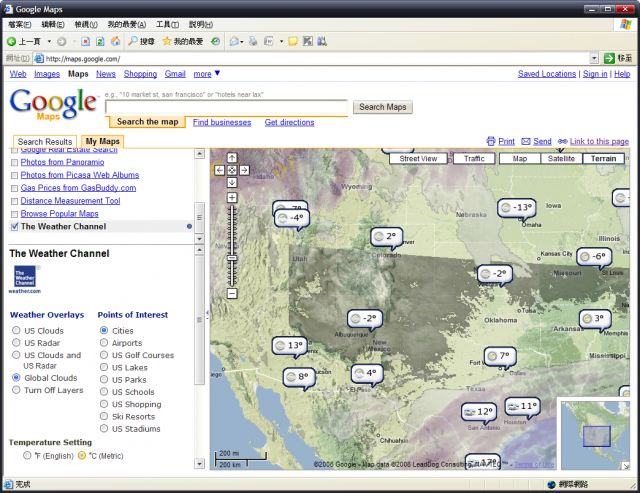
Task: Open the Mail toolbar dropdown arrow
Action: click(242, 42)
